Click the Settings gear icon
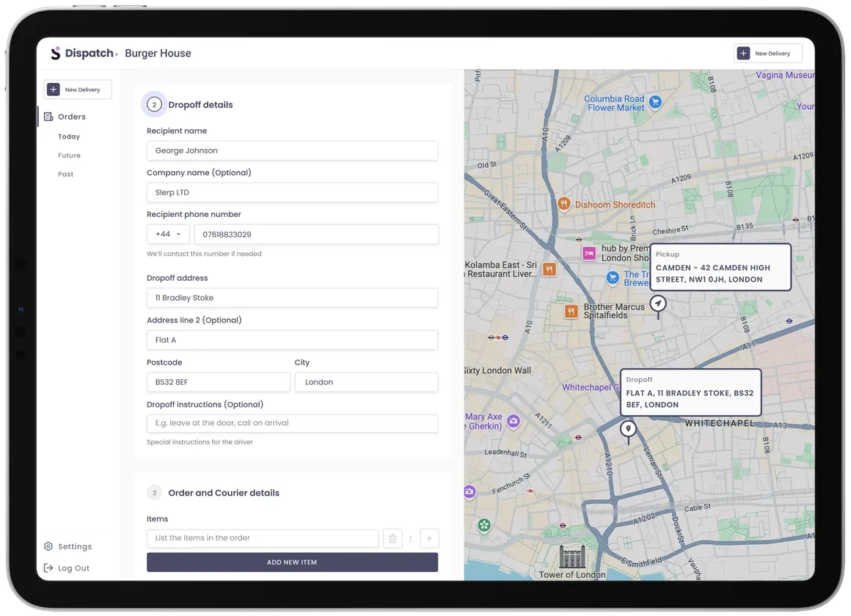The image size is (851, 616). point(48,546)
